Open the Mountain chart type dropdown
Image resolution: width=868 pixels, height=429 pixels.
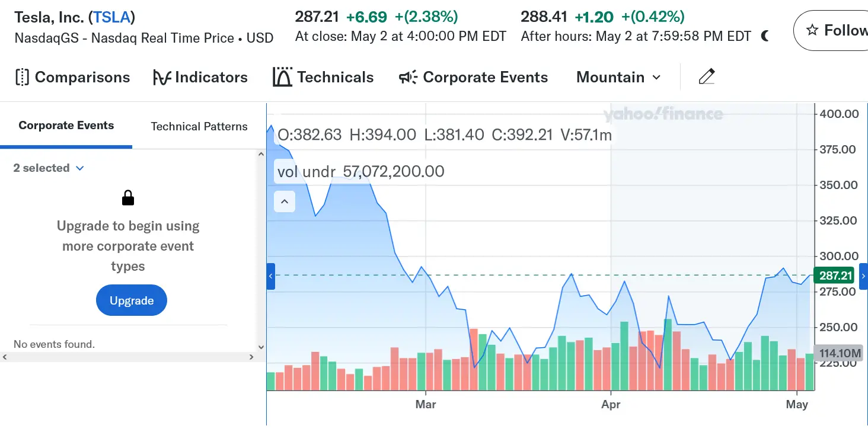point(618,77)
